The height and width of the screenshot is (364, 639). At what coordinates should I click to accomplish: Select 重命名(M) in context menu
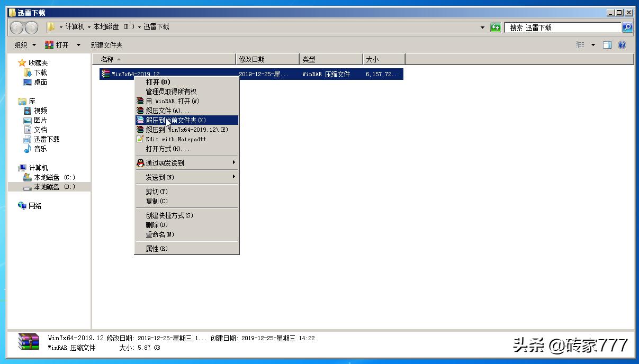pyautogui.click(x=186, y=234)
